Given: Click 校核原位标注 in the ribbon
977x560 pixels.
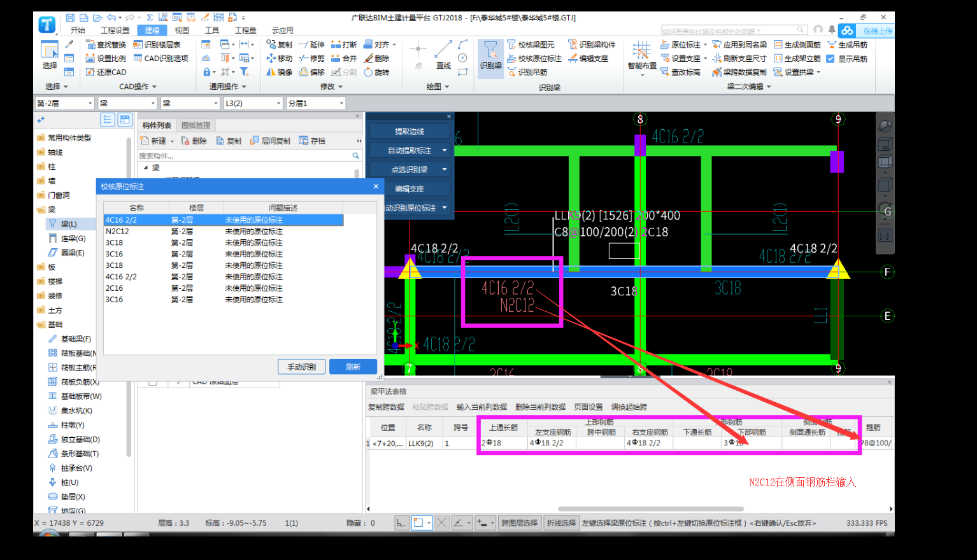Looking at the screenshot, I should (534, 58).
